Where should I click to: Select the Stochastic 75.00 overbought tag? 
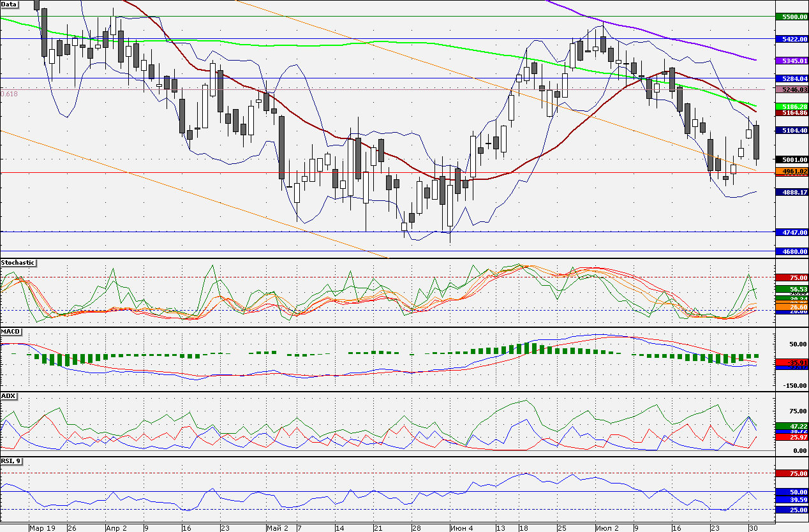(x=791, y=278)
